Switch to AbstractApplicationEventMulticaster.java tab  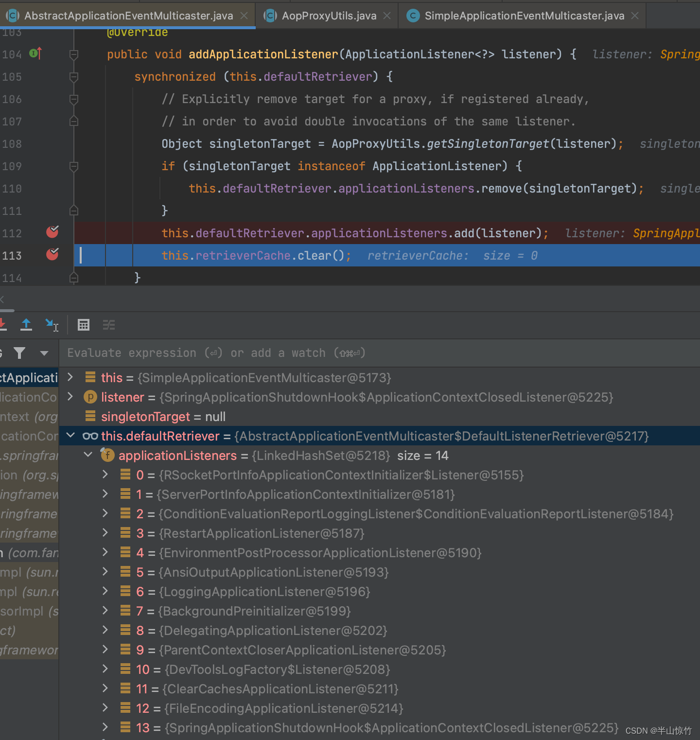coord(128,16)
